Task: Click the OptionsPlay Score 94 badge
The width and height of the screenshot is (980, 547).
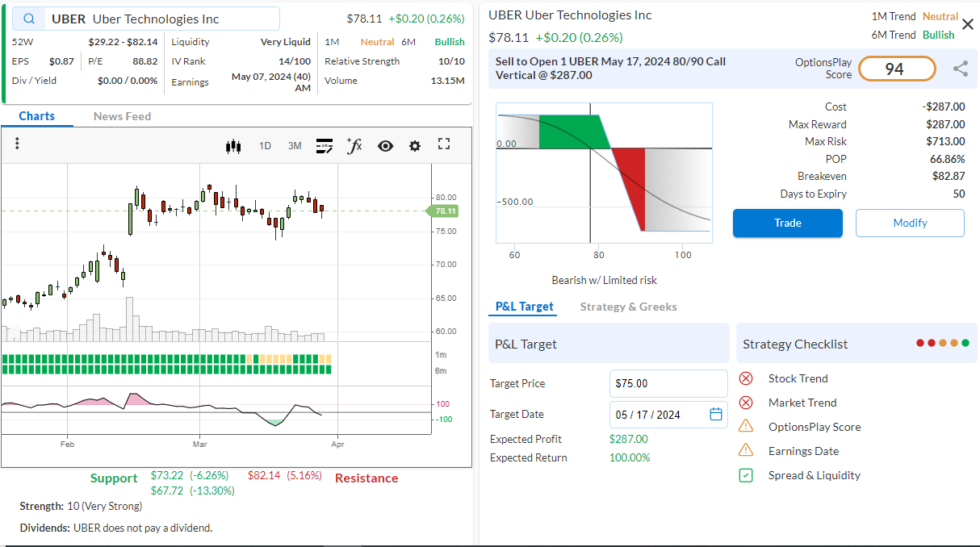Action: click(x=897, y=69)
